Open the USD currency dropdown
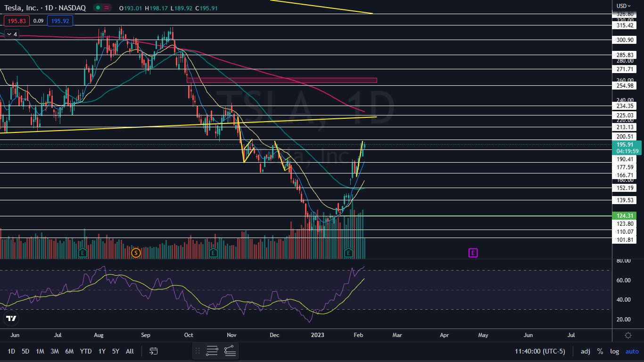Viewport: 644px width, 362px height. (x=624, y=6)
